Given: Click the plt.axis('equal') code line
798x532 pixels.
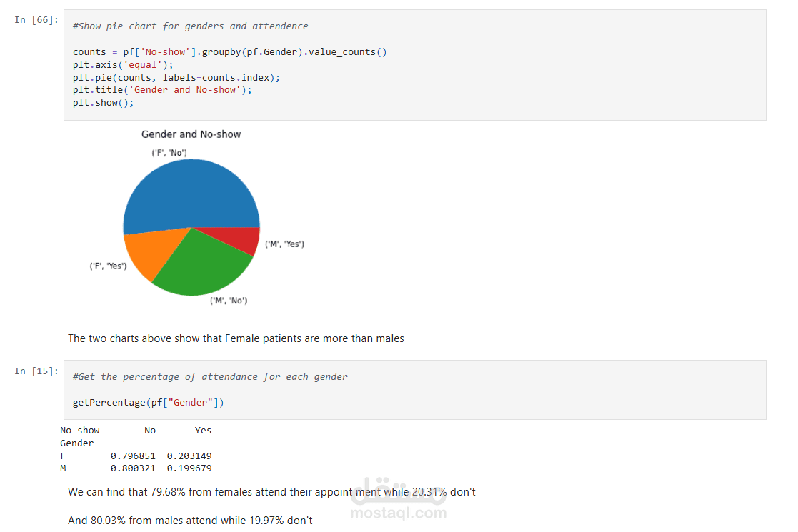Looking at the screenshot, I should pos(123,64).
